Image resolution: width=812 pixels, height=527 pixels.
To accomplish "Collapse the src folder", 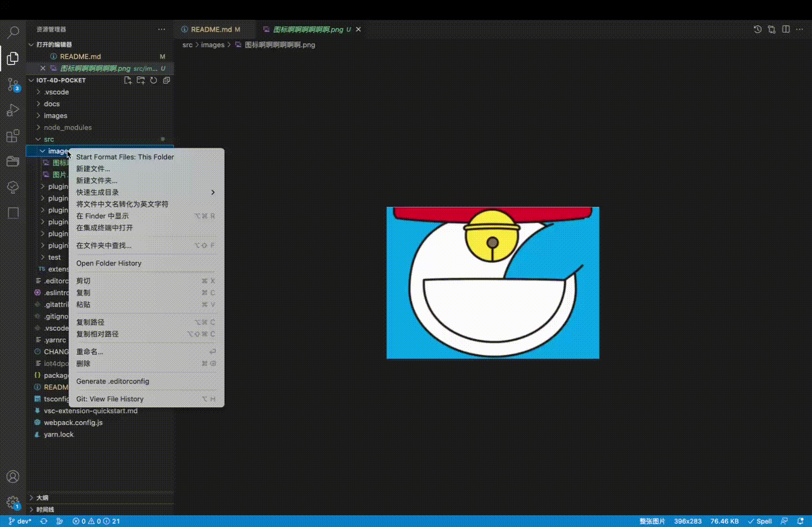I will pyautogui.click(x=101, y=139).
